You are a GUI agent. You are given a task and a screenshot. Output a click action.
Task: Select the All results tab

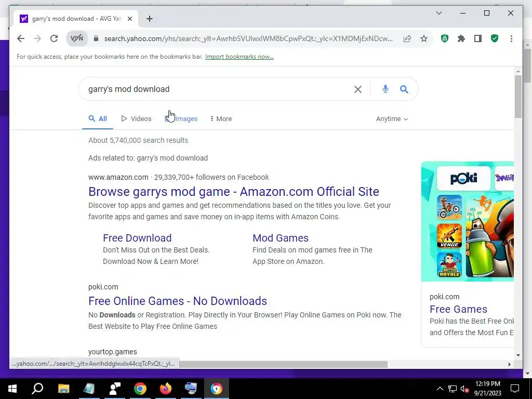tap(98, 119)
